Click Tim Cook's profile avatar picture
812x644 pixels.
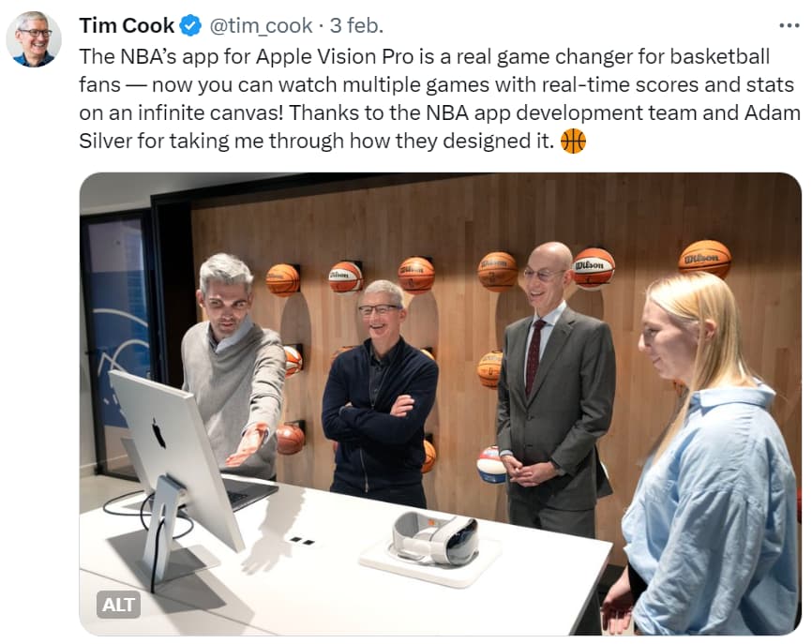[34, 38]
